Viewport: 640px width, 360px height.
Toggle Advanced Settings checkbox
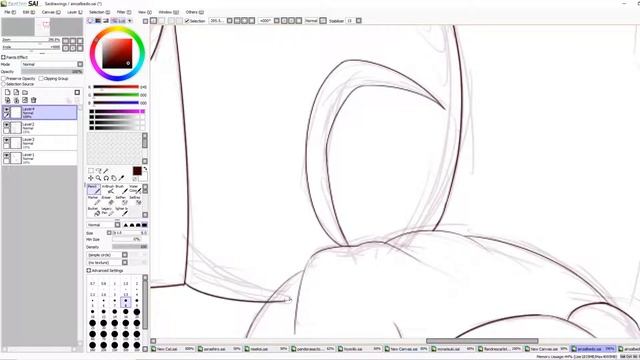(89, 270)
